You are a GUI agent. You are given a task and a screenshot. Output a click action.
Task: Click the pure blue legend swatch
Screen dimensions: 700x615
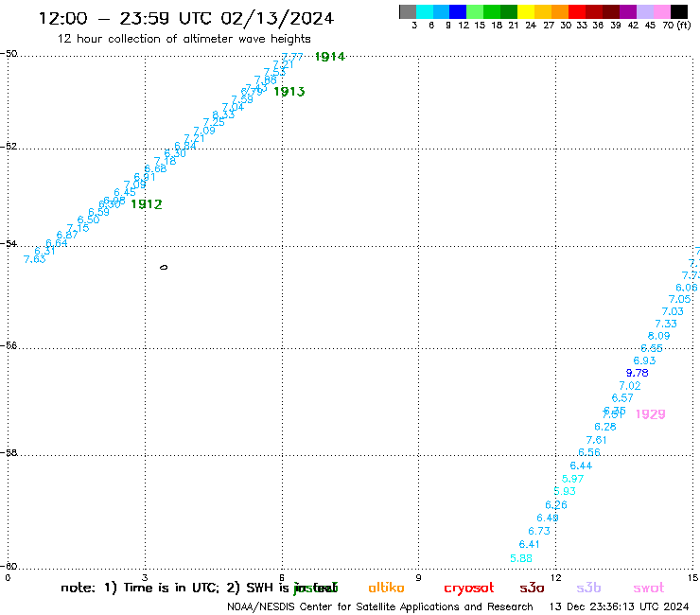tap(458, 11)
